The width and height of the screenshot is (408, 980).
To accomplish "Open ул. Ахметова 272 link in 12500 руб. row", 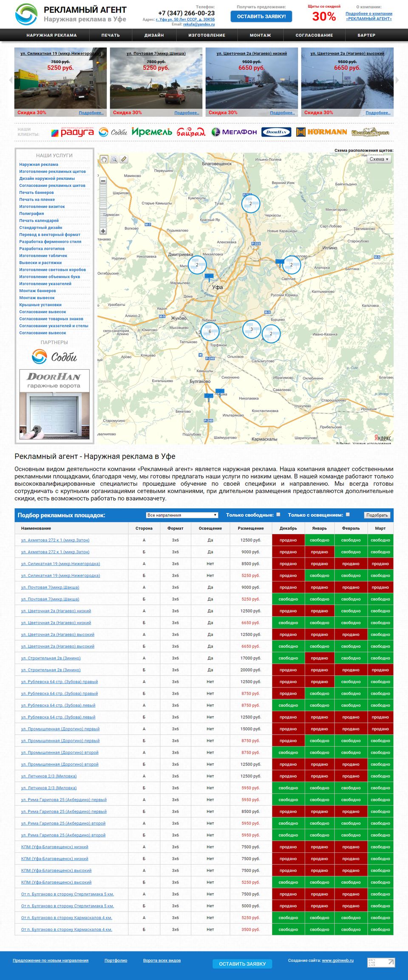I will coord(55,540).
